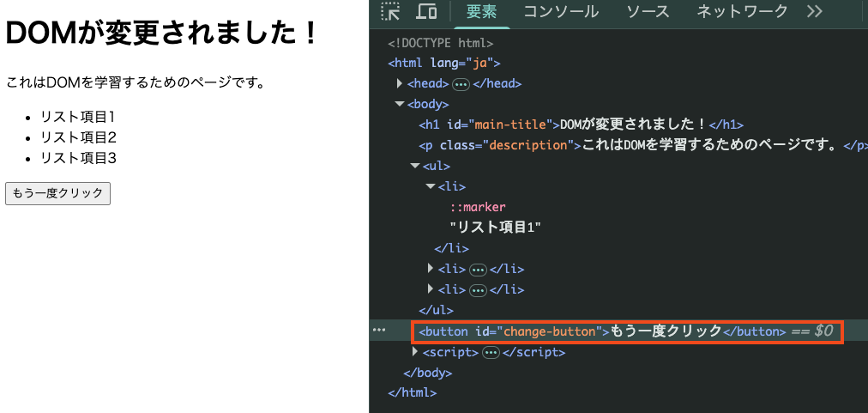Click the ellipsis badge in the script tag
The height and width of the screenshot is (413, 868).
tap(491, 353)
